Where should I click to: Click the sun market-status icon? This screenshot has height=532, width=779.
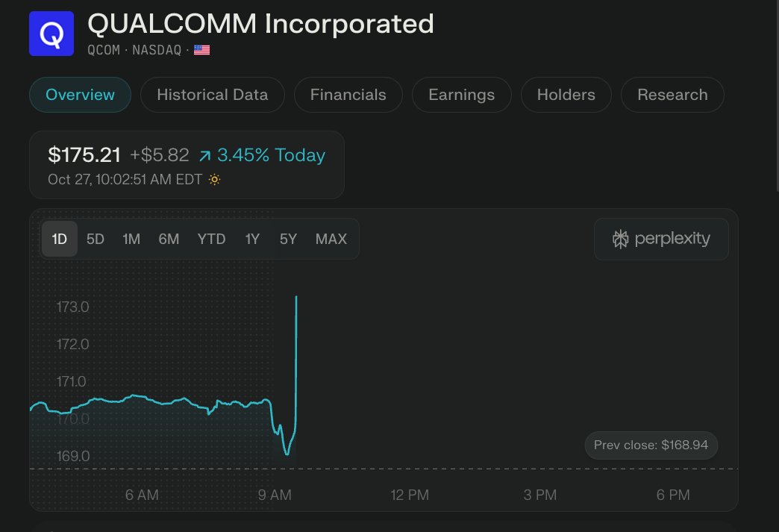pyautogui.click(x=215, y=180)
